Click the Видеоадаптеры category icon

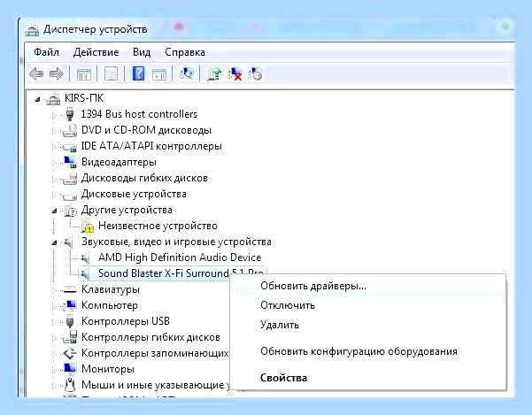[70, 162]
